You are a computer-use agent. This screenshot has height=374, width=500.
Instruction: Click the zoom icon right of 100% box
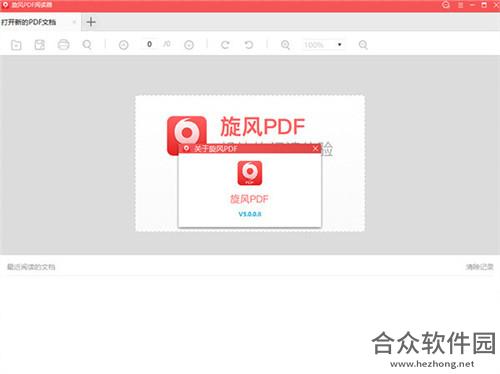tap(363, 45)
